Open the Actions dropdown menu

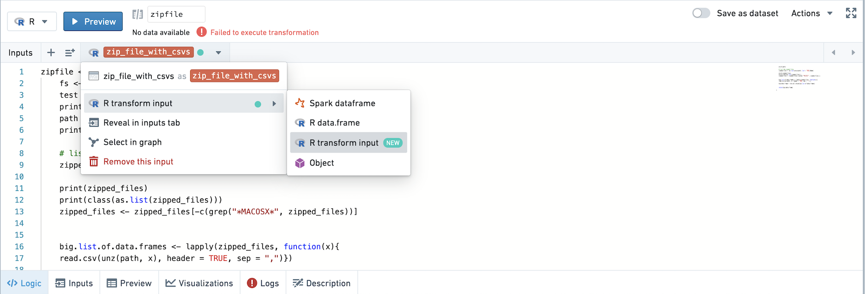812,13
